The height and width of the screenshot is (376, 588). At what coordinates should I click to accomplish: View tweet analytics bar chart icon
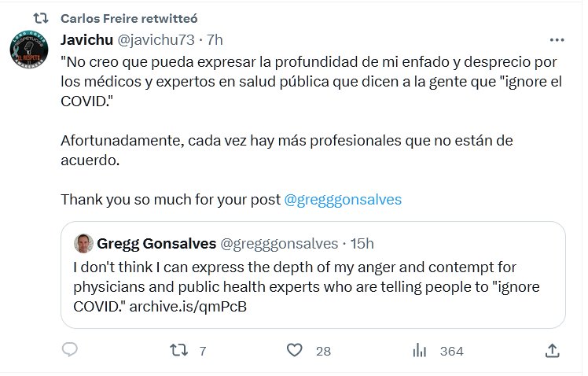click(x=420, y=351)
